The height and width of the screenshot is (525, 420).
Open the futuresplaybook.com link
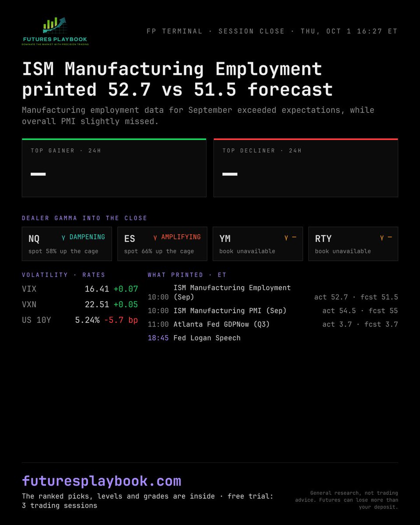tap(101, 481)
